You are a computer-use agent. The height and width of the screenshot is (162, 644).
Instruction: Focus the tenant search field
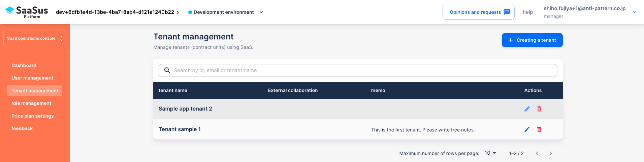358,70
